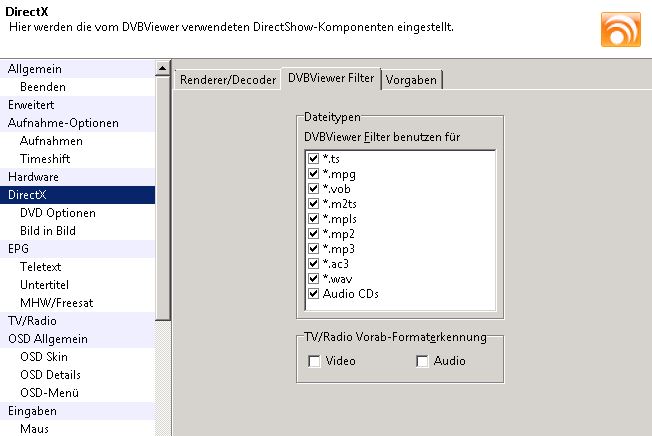Open DVD Optionen settings page
This screenshot has height=436, width=652.
(x=58, y=213)
